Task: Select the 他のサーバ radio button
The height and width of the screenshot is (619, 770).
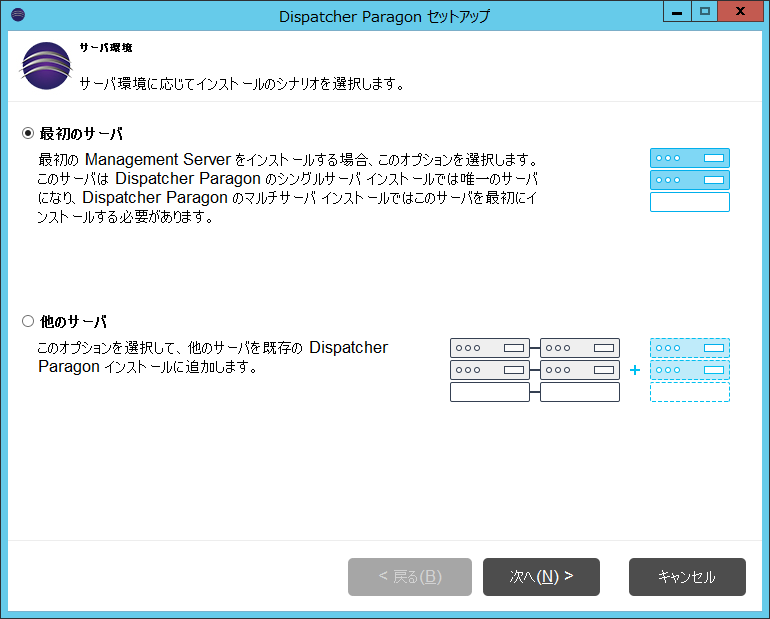Action: (28, 321)
